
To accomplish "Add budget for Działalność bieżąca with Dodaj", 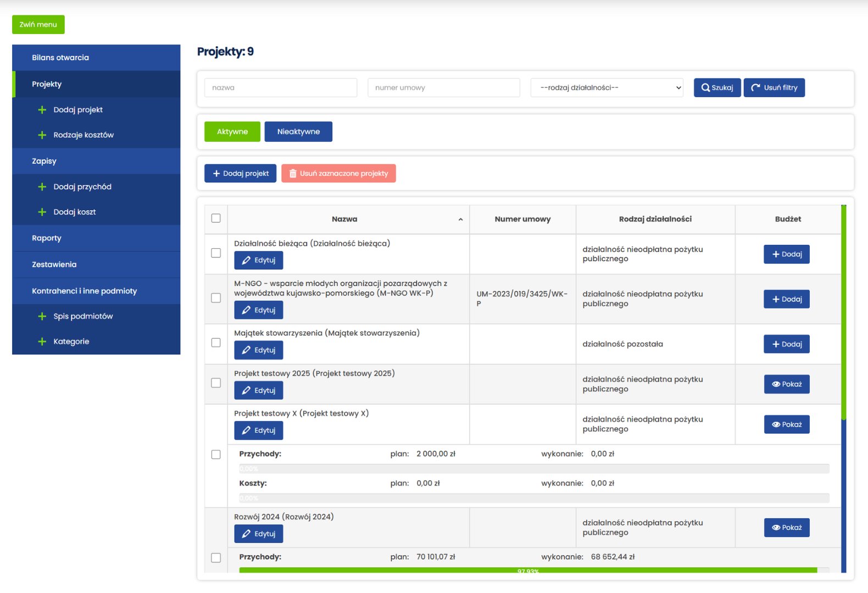I will point(786,254).
